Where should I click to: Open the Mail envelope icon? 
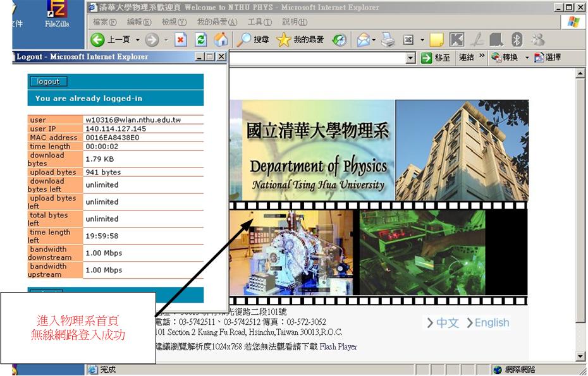pyautogui.click(x=363, y=40)
